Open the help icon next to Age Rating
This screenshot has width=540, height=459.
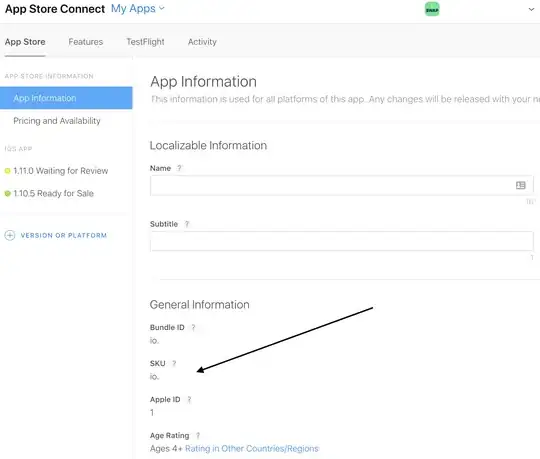[x=198, y=436]
